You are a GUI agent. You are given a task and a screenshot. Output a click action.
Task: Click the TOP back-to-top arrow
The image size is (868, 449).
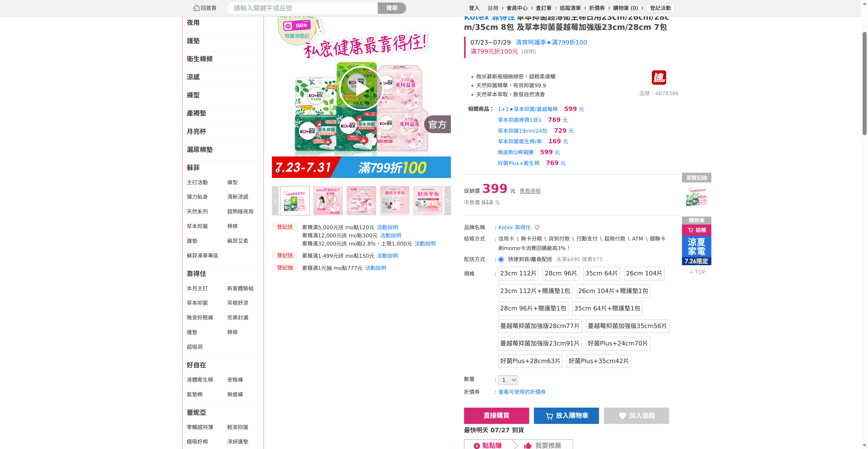pos(697,272)
